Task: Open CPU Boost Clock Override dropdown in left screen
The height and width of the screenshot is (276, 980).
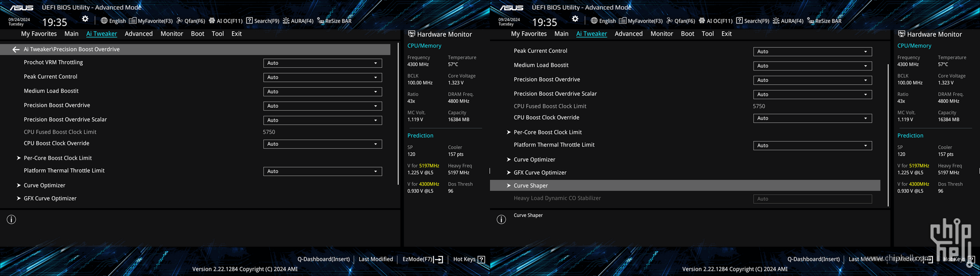Action: click(x=323, y=144)
